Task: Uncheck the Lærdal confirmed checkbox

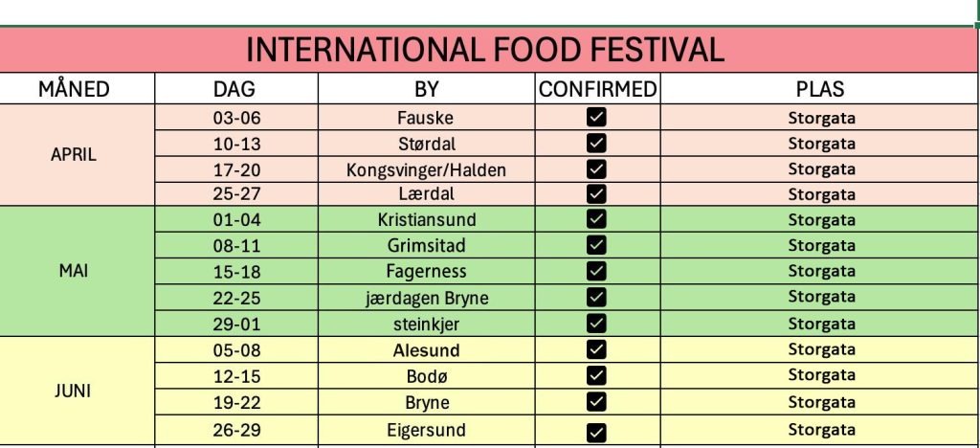Action: point(596,193)
